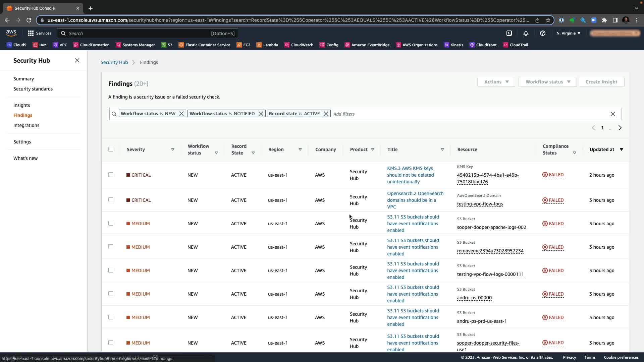The width and height of the screenshot is (644, 362).
Task: Open the AWS help question-mark icon
Action: [542, 33]
